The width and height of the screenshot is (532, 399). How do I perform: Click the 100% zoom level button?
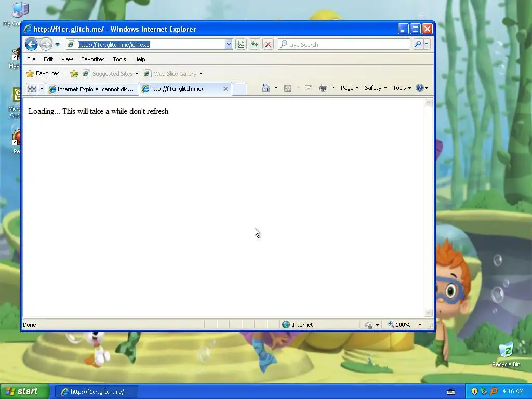point(400,325)
